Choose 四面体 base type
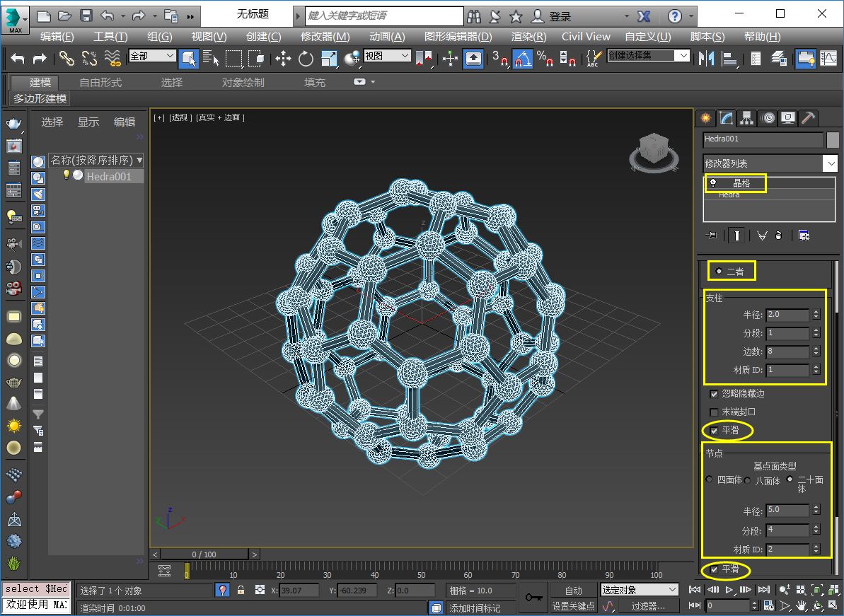Image resolution: width=844 pixels, height=616 pixels. pos(709,480)
